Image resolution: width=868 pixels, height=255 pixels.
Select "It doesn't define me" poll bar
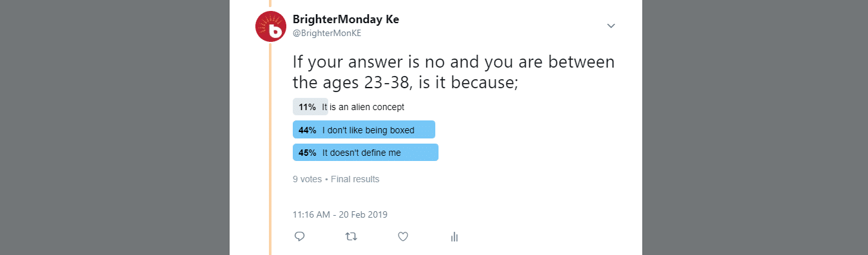tap(366, 153)
